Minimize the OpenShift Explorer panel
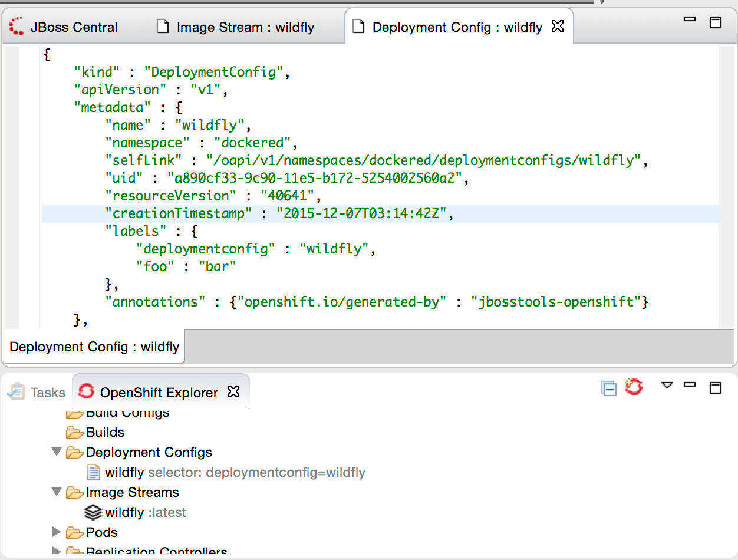The height and width of the screenshot is (560, 738). 689,385
